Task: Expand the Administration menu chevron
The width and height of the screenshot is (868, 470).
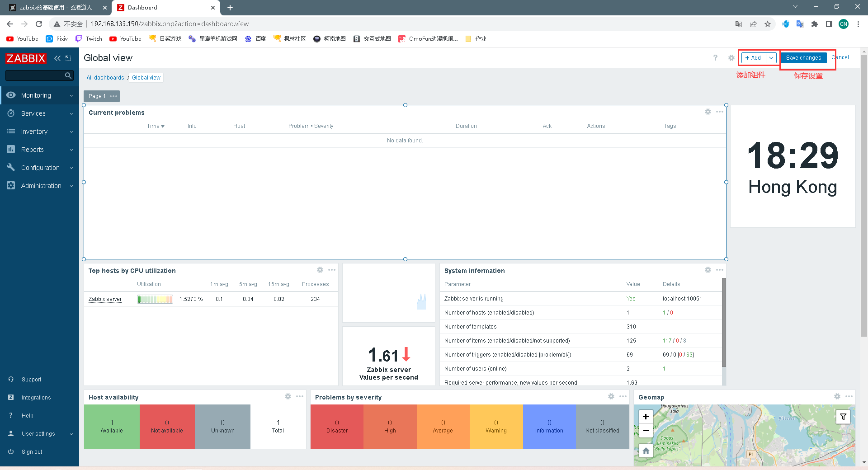Action: (x=71, y=186)
